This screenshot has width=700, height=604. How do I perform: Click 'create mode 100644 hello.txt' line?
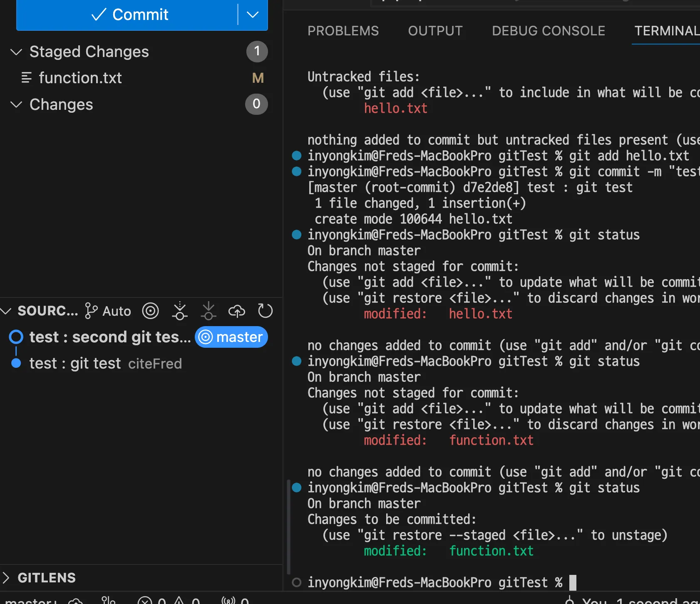(x=414, y=219)
